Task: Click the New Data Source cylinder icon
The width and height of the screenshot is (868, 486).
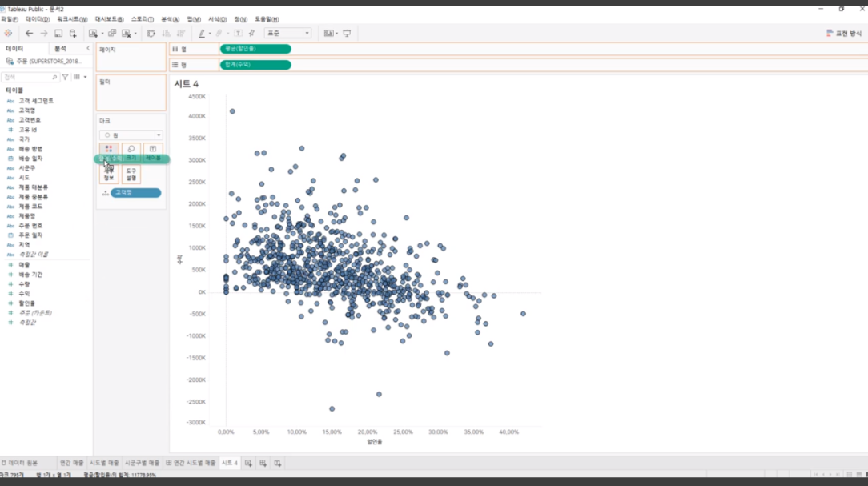Action: (73, 33)
